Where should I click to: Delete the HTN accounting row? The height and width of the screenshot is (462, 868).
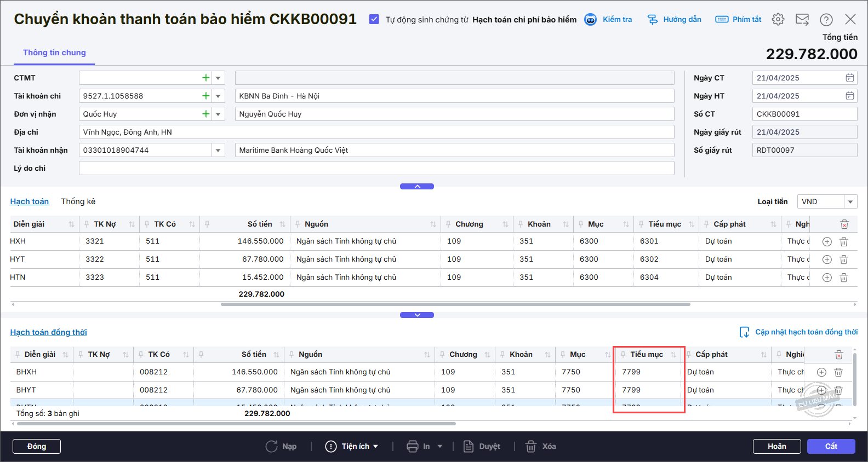tap(844, 278)
